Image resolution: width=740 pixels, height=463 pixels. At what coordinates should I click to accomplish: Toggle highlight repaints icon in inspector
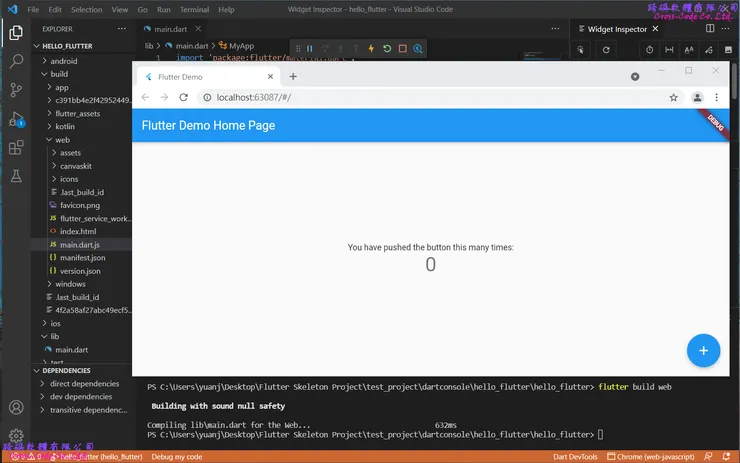[x=709, y=50]
